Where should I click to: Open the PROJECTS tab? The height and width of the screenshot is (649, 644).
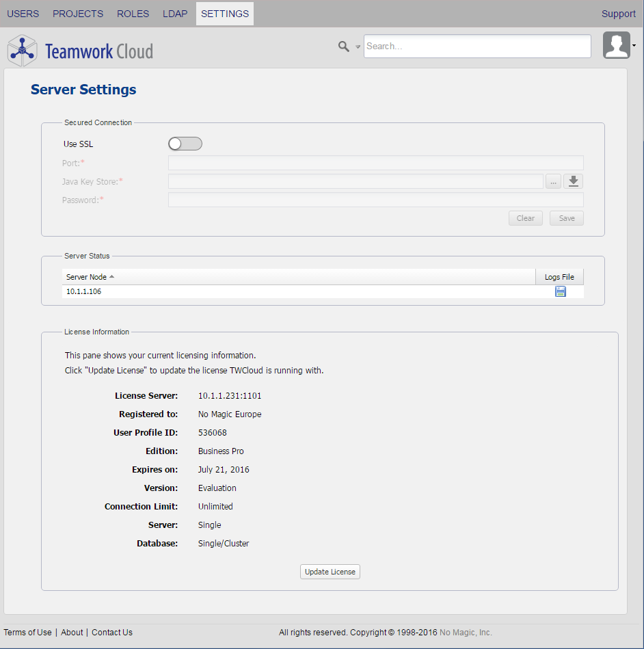point(78,14)
